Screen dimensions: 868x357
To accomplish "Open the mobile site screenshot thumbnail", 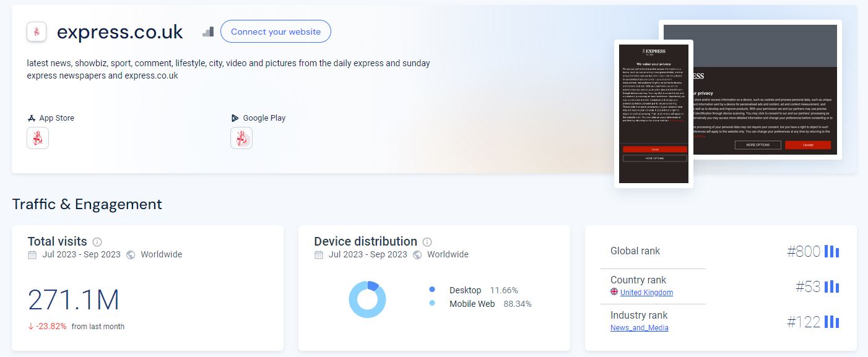I will pyautogui.click(x=654, y=113).
